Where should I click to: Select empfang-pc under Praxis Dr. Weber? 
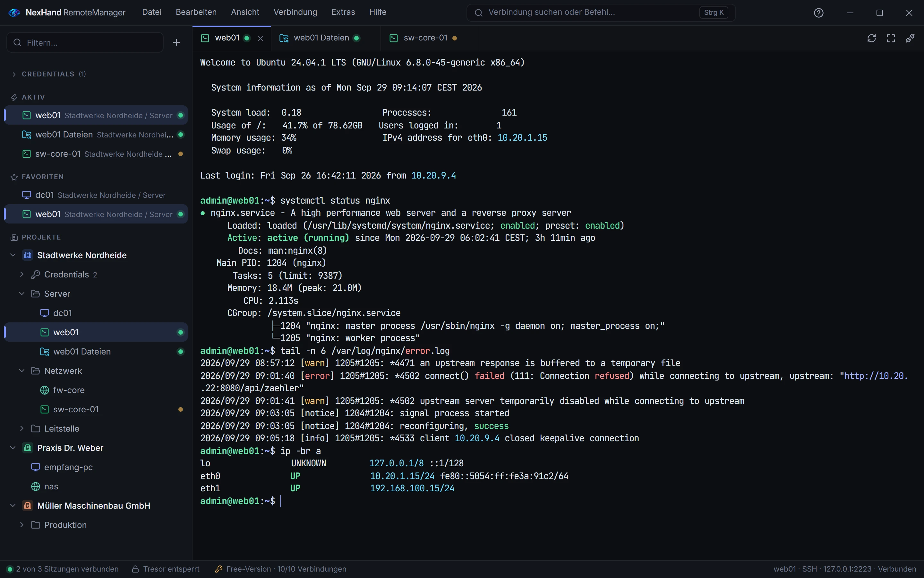click(x=96, y=467)
